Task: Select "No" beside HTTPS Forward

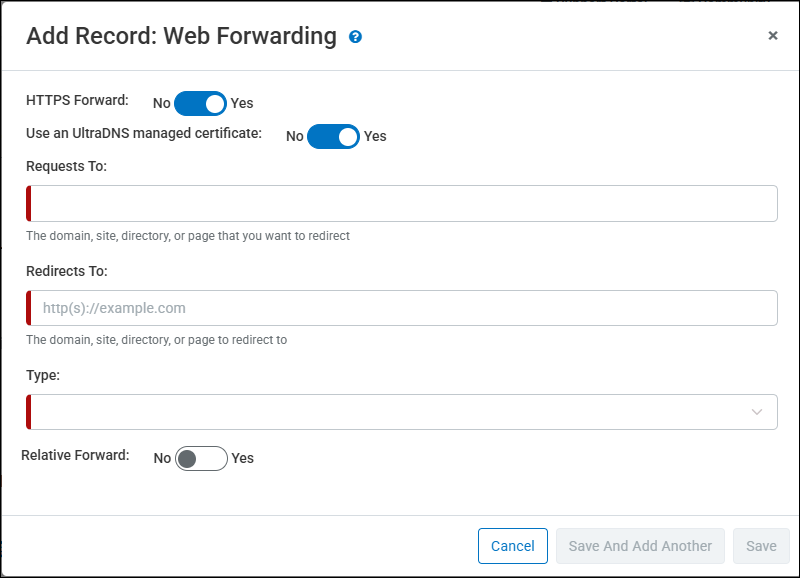Action: tap(161, 103)
